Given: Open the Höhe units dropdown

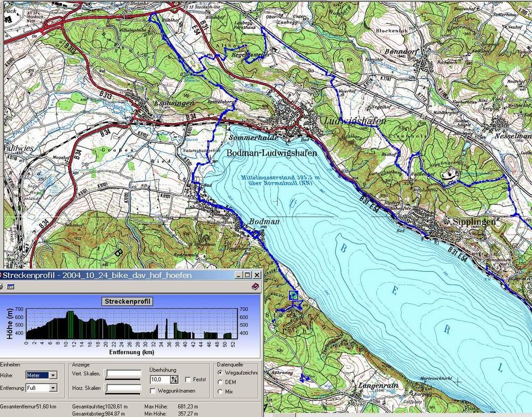Looking at the screenshot, I should click(53, 375).
